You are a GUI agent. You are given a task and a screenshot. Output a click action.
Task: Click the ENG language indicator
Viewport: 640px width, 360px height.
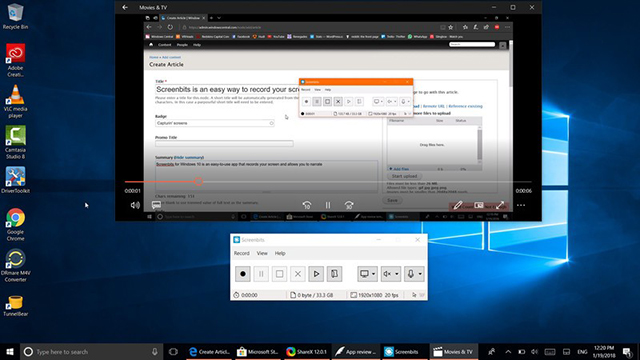[582, 351]
